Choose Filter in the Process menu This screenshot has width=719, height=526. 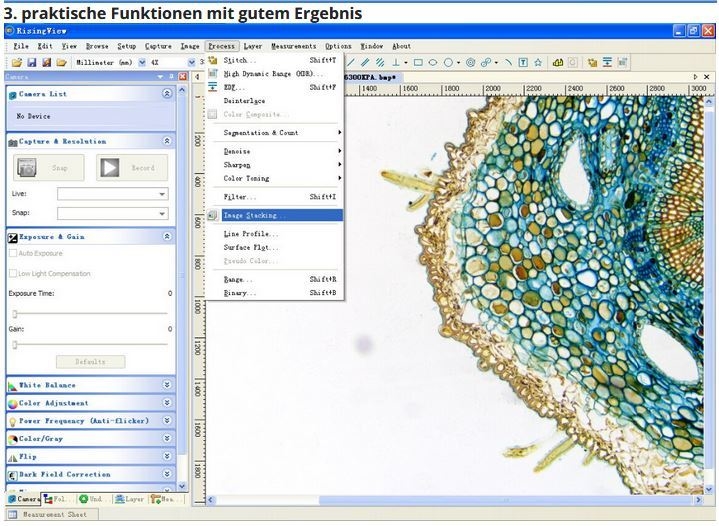pos(275,197)
